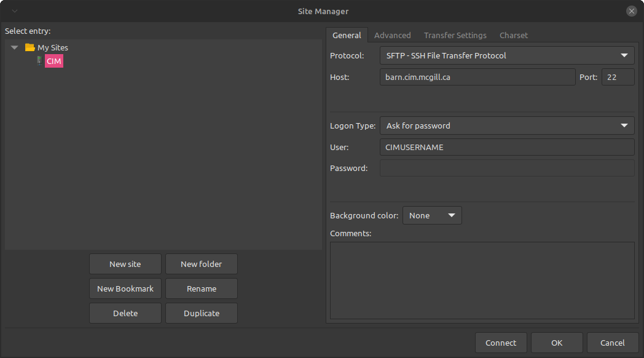
Task: Click the Connect button
Action: [x=500, y=343]
